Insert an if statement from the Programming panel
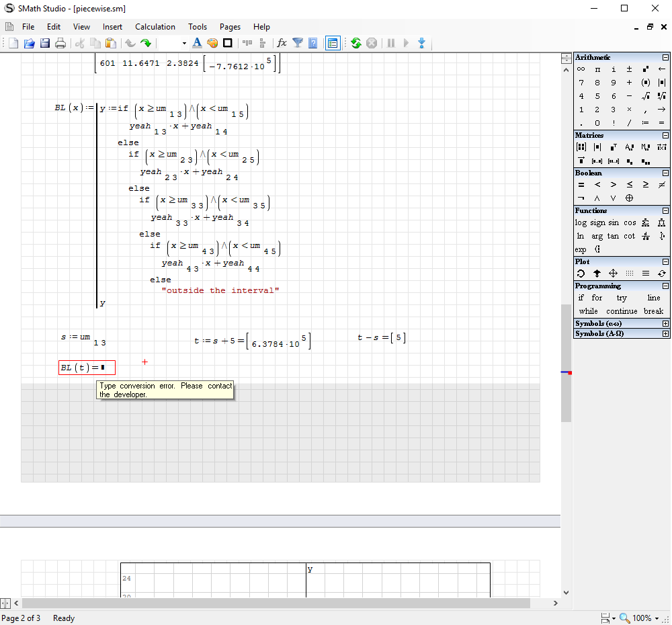 [x=580, y=297]
